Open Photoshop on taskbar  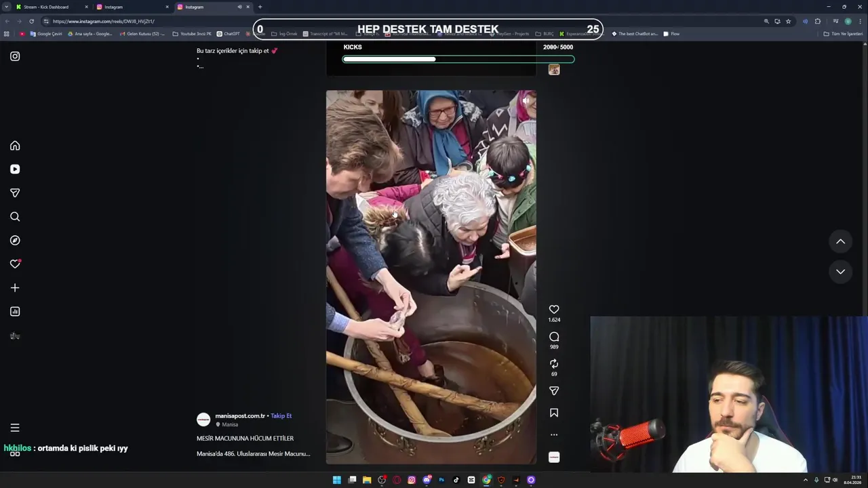[x=441, y=480]
